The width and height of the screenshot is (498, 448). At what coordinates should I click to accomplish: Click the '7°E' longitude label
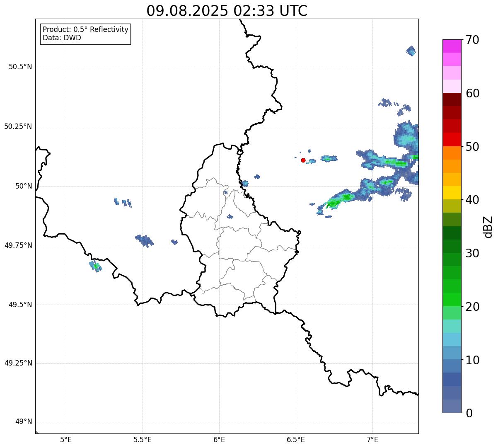click(x=372, y=439)
